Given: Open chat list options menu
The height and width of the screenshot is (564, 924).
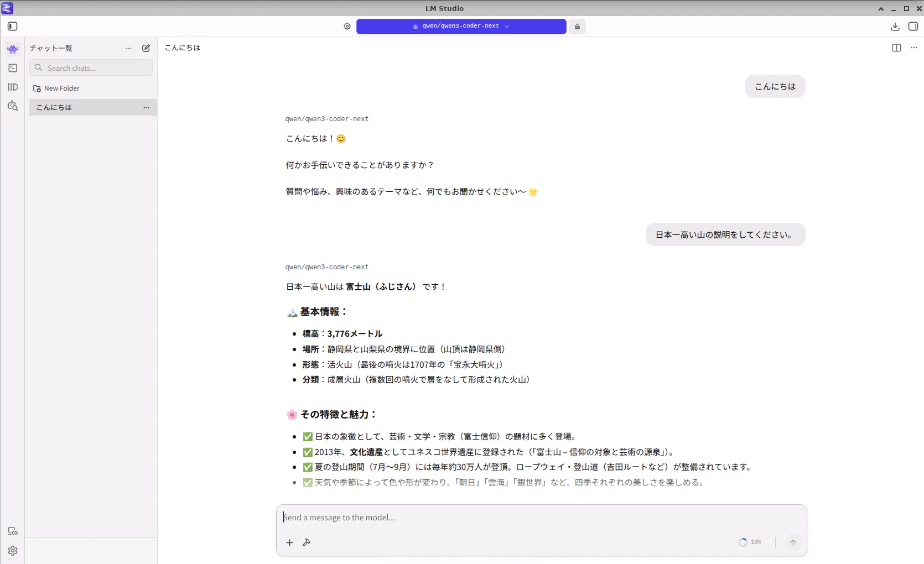Looking at the screenshot, I should (x=128, y=48).
